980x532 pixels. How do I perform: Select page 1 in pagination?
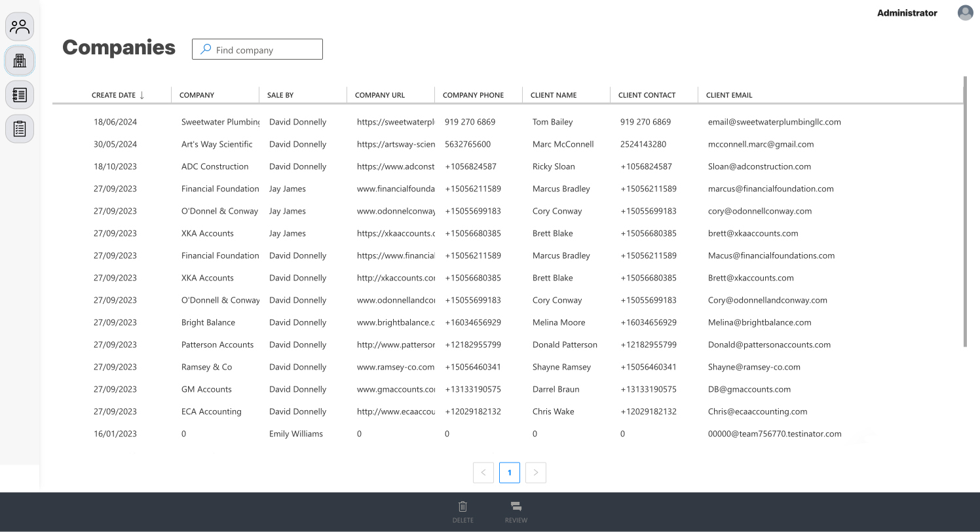tap(510, 472)
